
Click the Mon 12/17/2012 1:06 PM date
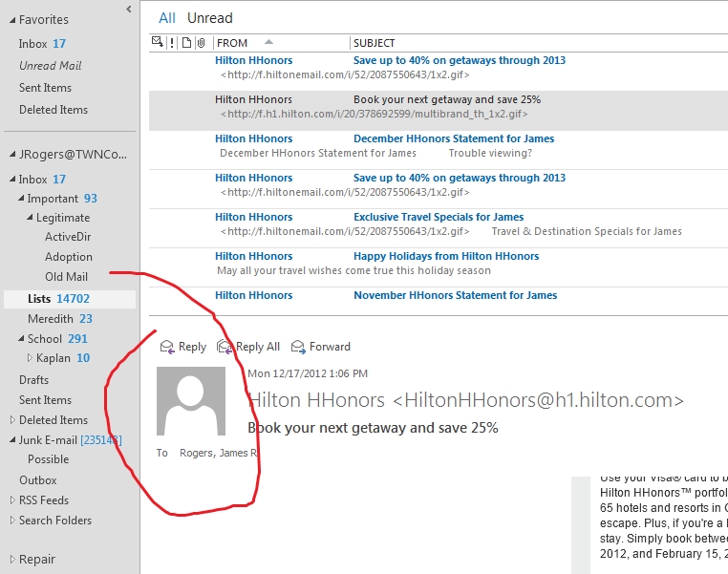[308, 373]
